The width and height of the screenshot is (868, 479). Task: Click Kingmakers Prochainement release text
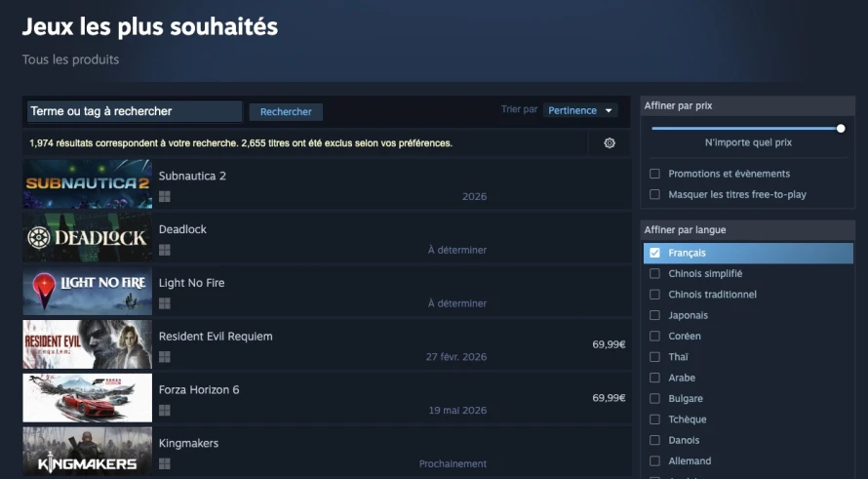[x=453, y=464]
